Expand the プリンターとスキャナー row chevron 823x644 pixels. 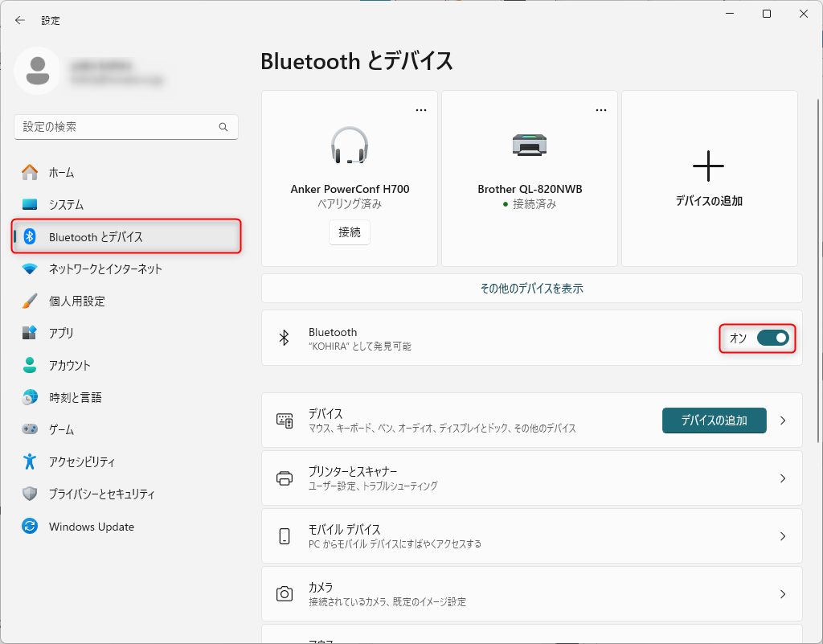coord(783,478)
